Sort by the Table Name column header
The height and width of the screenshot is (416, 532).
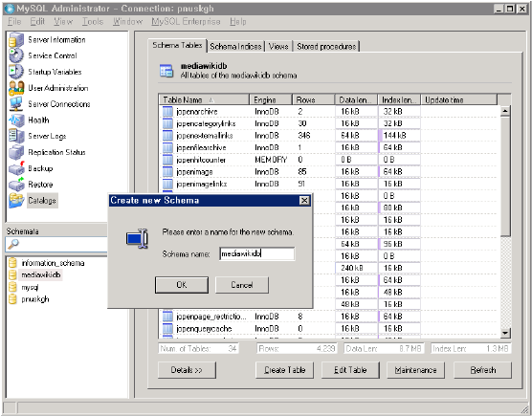click(x=204, y=99)
